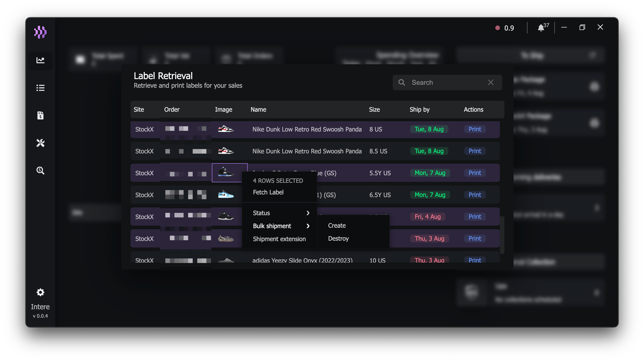Sort table by Ship by column header
The height and width of the screenshot is (361, 644).
coord(420,109)
